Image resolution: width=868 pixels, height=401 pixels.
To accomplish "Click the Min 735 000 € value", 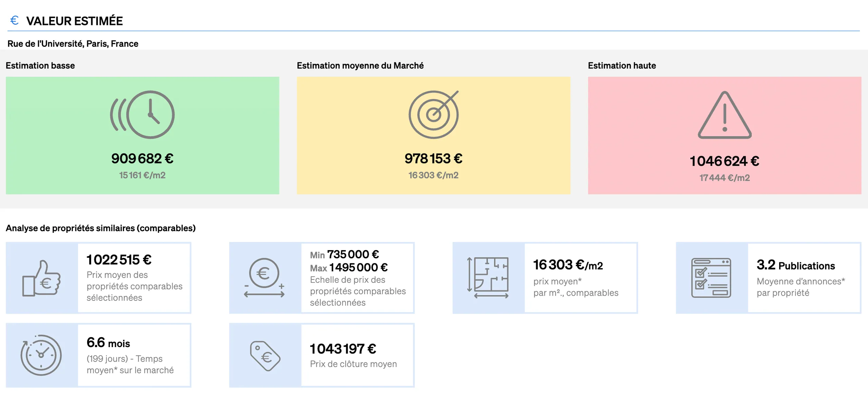I will [x=344, y=254].
